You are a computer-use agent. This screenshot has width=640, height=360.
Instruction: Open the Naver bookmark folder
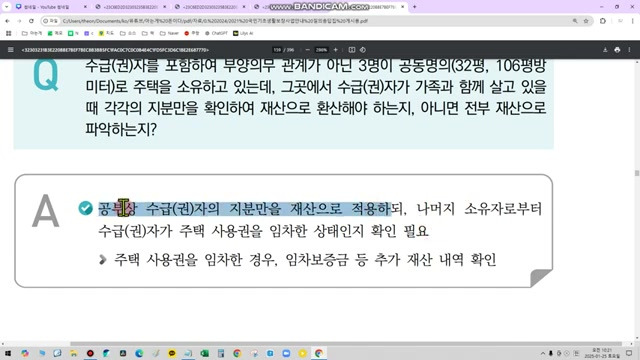tap(169, 33)
